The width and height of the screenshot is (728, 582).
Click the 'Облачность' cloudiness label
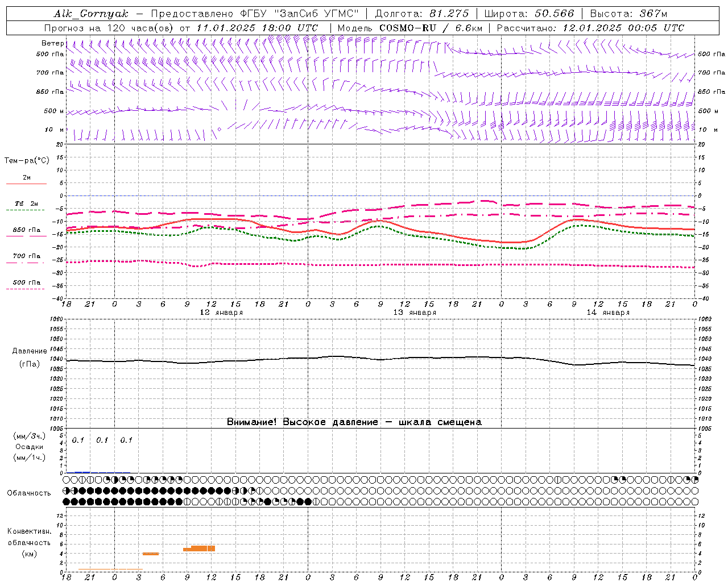[x=29, y=493]
